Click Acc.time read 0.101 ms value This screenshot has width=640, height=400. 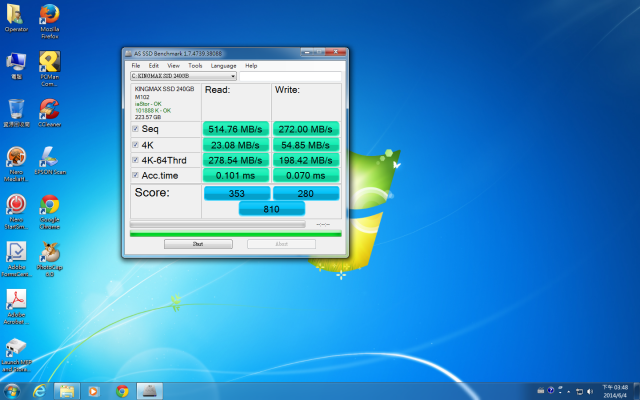pyautogui.click(x=236, y=176)
